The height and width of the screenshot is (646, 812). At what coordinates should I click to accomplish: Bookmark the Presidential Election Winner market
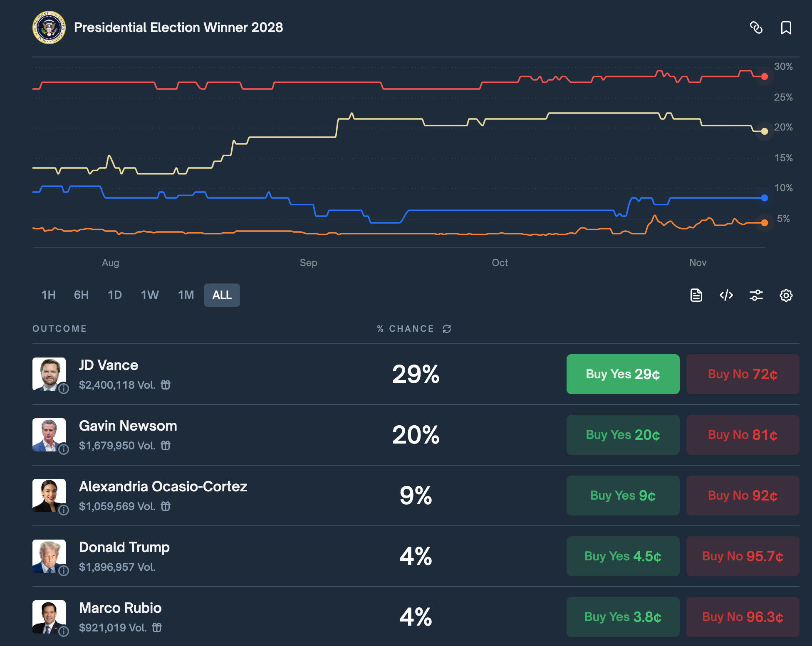click(x=786, y=28)
